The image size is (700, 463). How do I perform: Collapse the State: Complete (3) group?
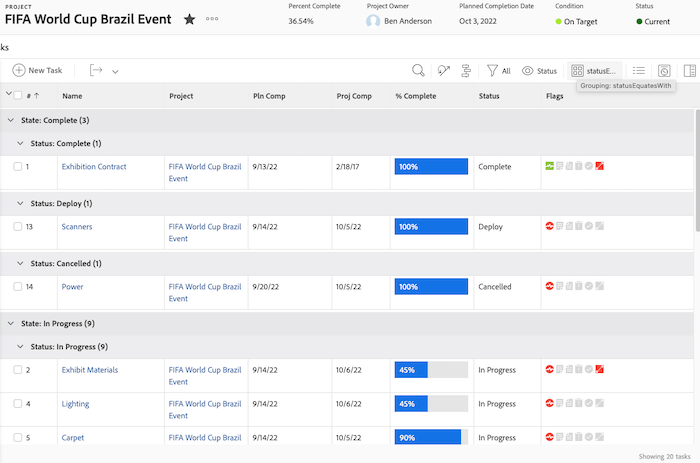pyautogui.click(x=10, y=120)
